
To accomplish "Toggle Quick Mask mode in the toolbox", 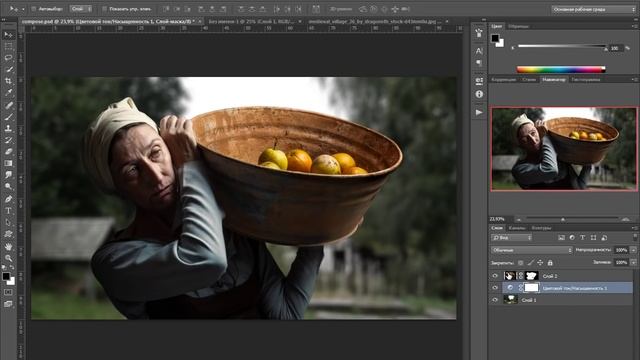I will pos(8,292).
